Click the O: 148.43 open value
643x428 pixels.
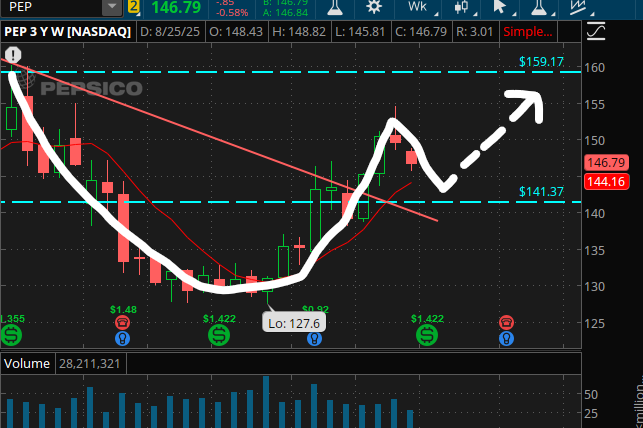236,32
